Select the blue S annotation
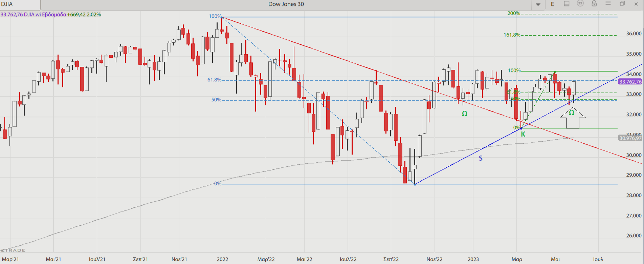The image size is (644, 264). tap(481, 158)
